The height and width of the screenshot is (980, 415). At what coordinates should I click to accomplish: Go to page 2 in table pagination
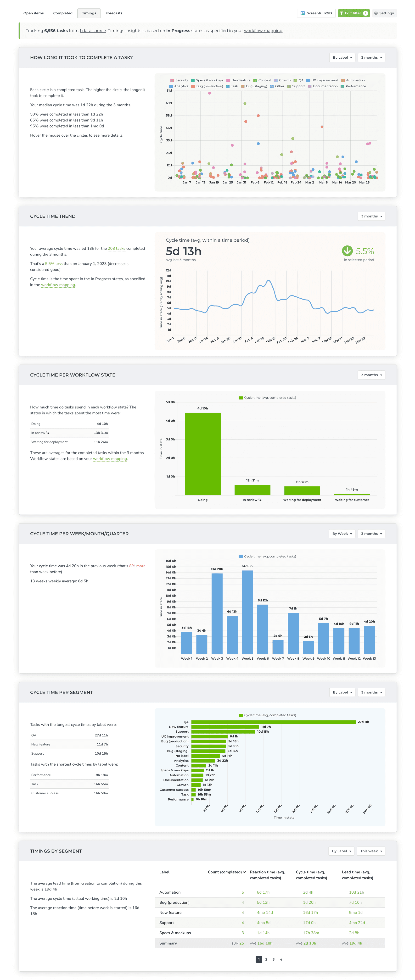click(266, 959)
